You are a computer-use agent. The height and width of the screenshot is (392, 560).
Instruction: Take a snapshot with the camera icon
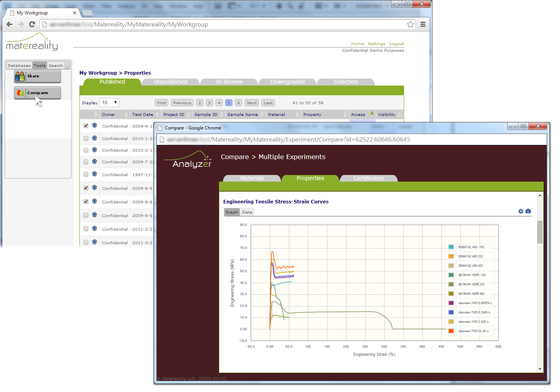(528, 211)
